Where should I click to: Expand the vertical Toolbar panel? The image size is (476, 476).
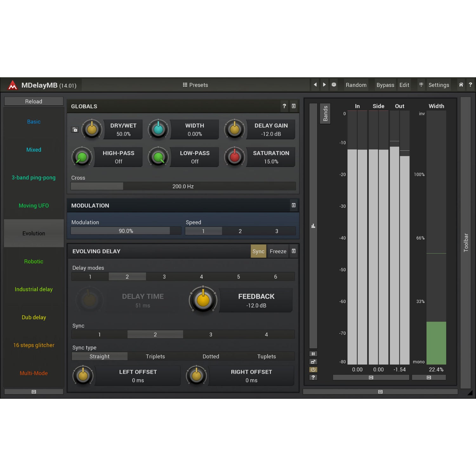click(x=466, y=243)
